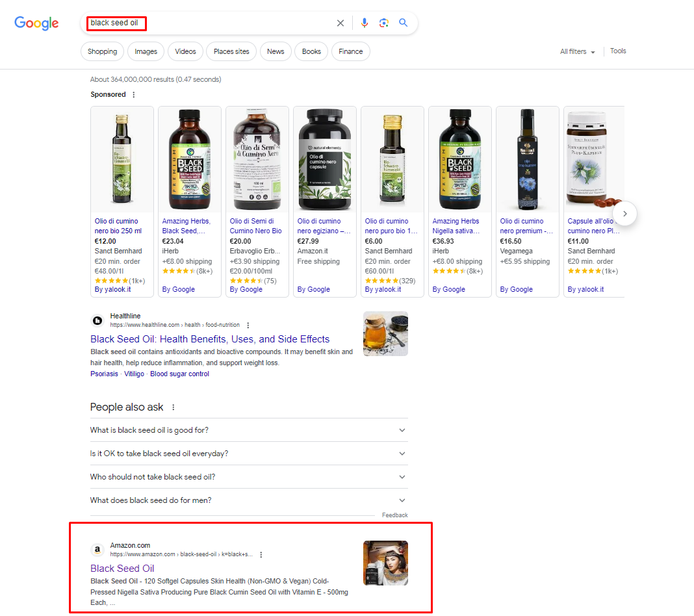Click the magnifying glass search icon
The width and height of the screenshot is (694, 616).
[404, 23]
